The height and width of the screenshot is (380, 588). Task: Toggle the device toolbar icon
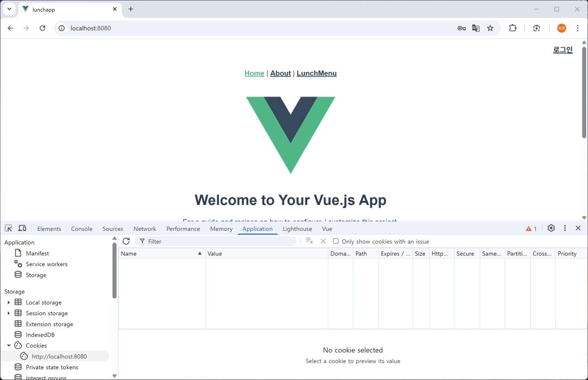(22, 228)
